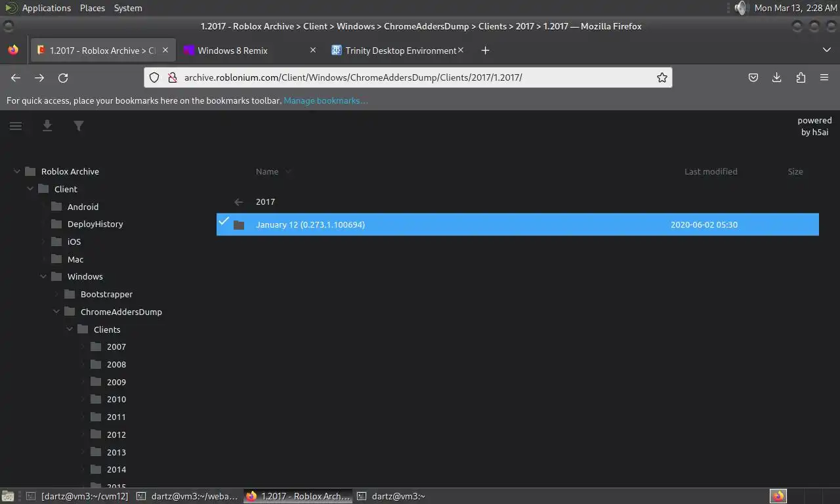Image resolution: width=840 pixels, height=504 pixels.
Task: Open the Firefox Extensions icon
Action: tap(801, 77)
